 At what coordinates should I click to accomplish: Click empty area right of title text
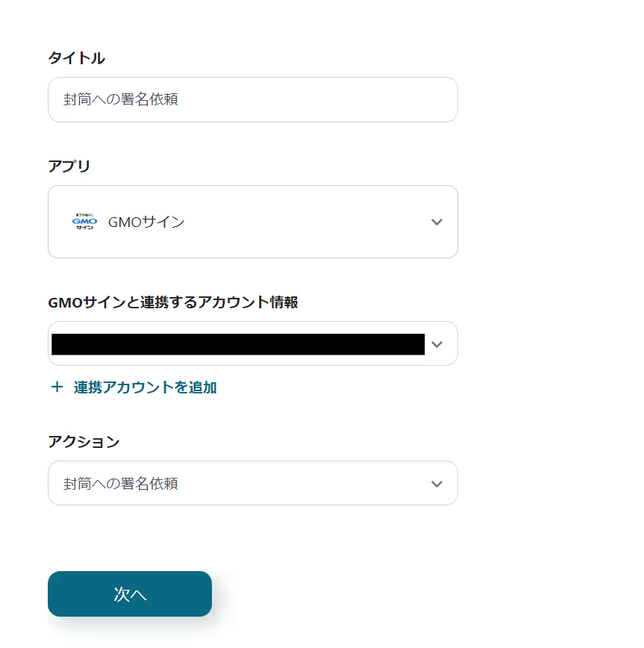336,99
